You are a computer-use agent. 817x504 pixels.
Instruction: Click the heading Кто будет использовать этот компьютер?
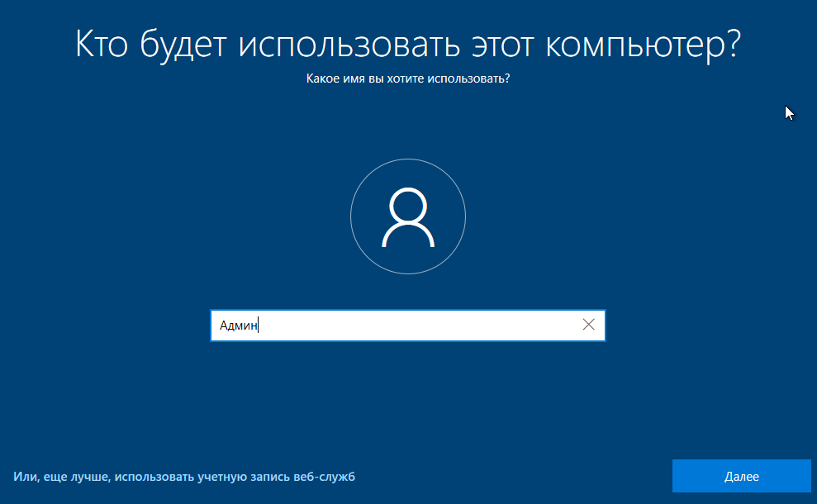408,45
